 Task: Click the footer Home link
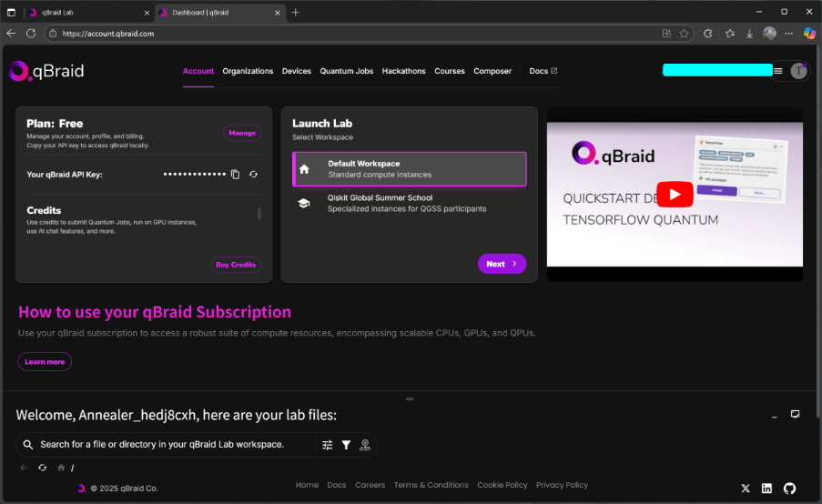coord(307,485)
